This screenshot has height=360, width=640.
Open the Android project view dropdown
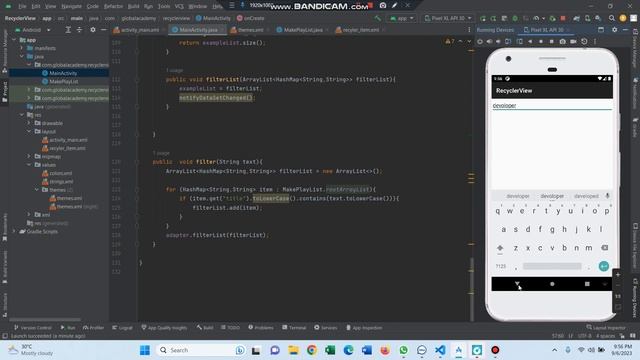pos(33,30)
